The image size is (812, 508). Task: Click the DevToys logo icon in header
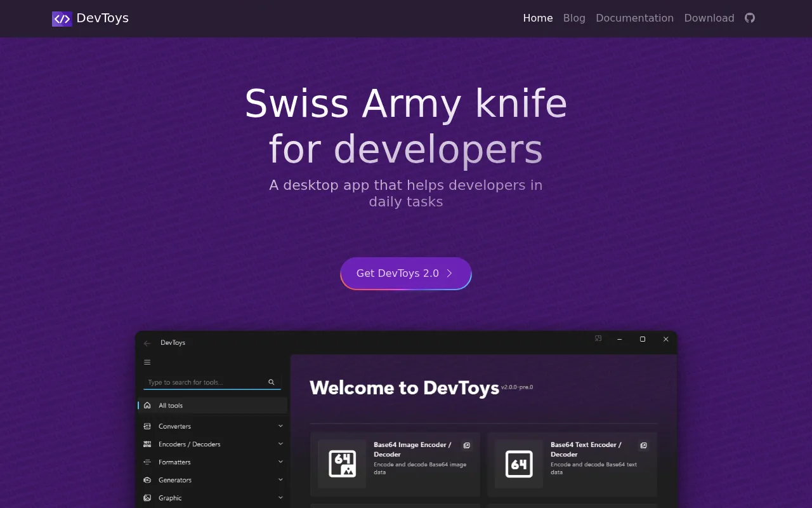pyautogui.click(x=62, y=18)
